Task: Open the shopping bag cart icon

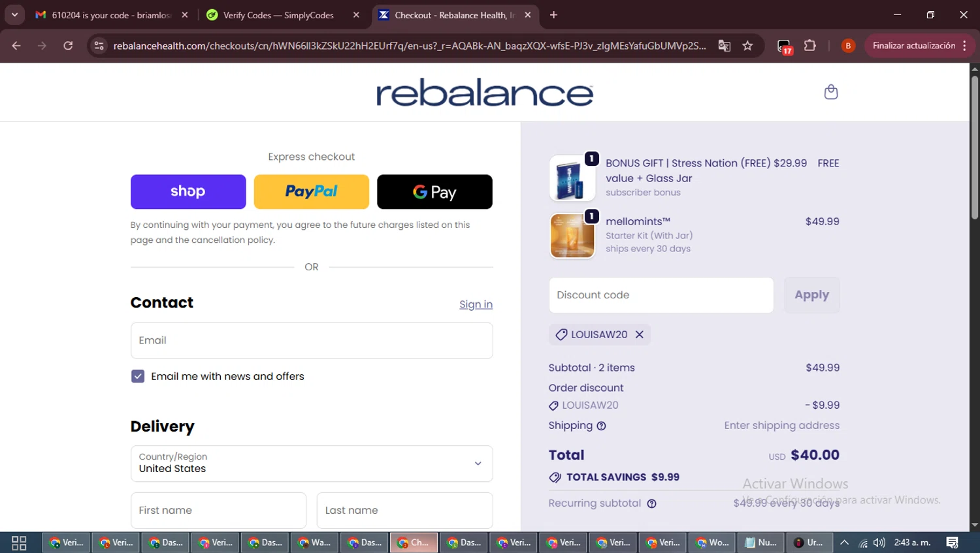Action: [x=830, y=92]
